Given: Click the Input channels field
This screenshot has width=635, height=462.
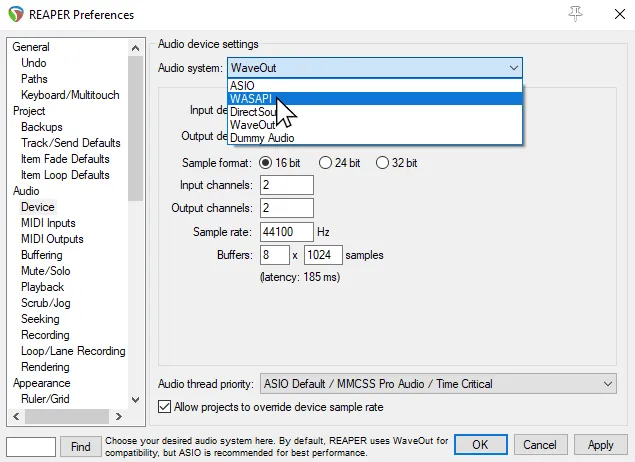Looking at the screenshot, I should pos(287,185).
